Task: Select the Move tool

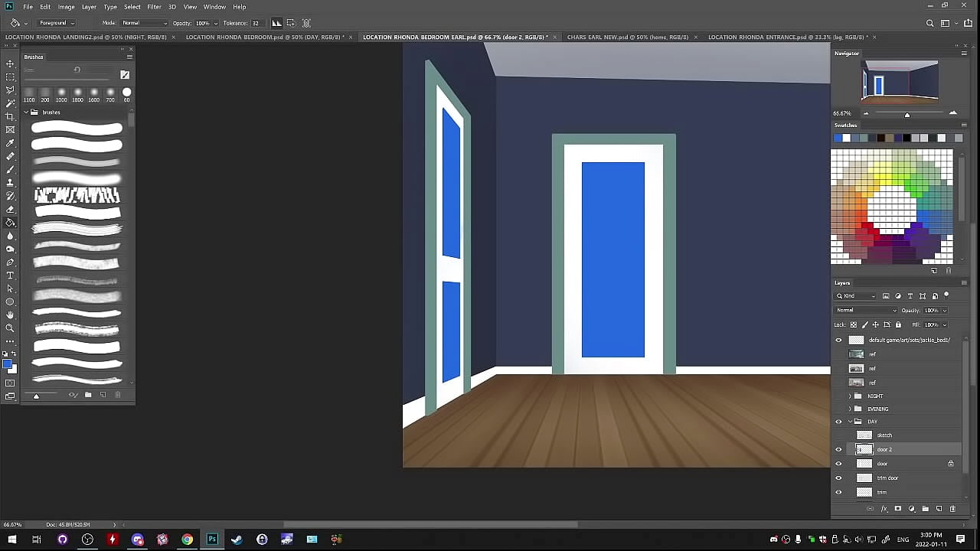Action: pos(10,64)
